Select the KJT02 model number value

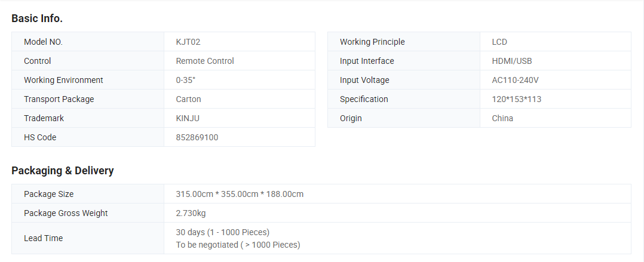[188, 42]
